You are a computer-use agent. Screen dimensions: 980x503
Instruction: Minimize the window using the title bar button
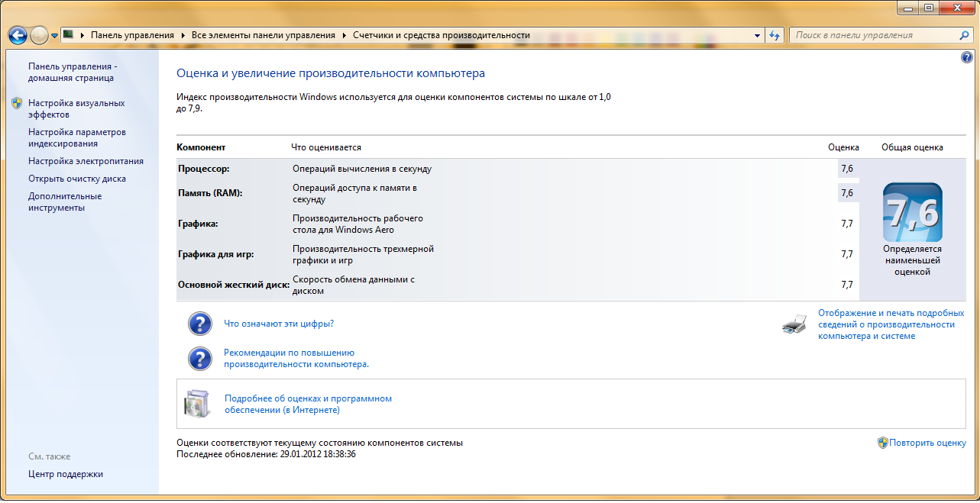click(x=909, y=8)
